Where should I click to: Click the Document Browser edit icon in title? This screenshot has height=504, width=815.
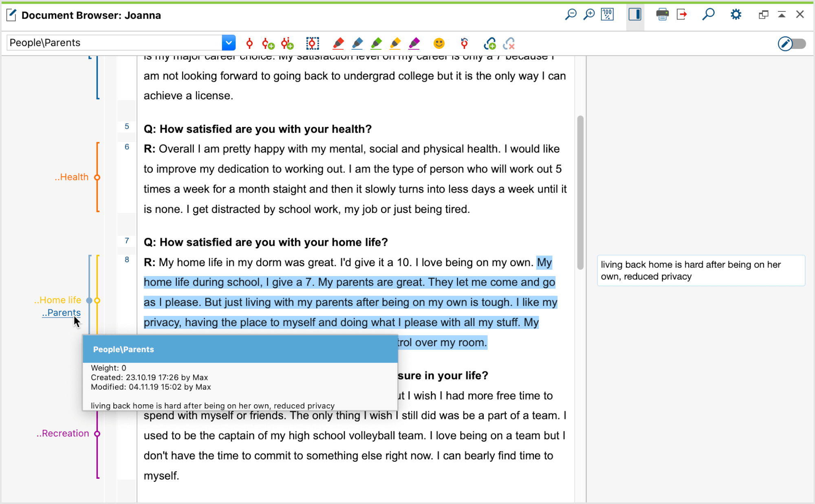tap(11, 15)
